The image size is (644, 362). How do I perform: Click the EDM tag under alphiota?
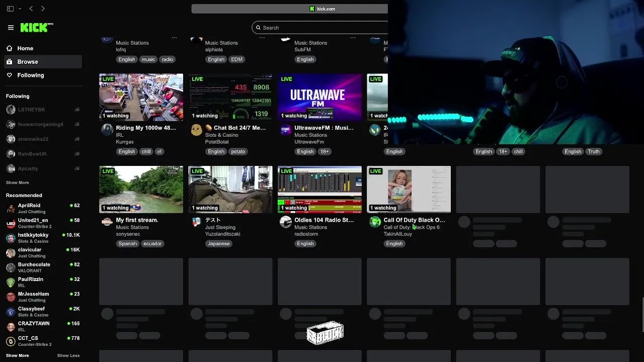(236, 59)
